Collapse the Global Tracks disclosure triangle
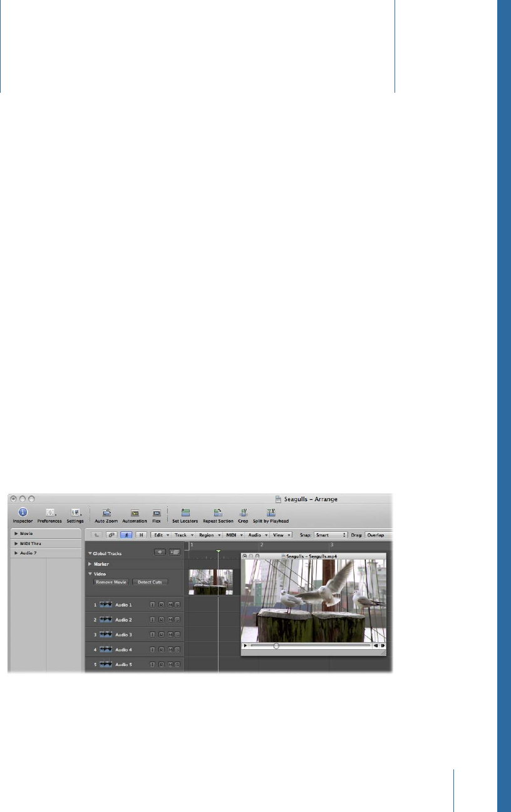The image size is (511, 812). [90, 553]
